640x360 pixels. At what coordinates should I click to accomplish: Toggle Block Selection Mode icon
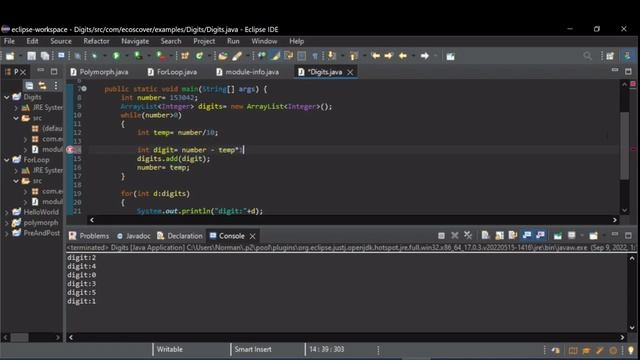302,56
